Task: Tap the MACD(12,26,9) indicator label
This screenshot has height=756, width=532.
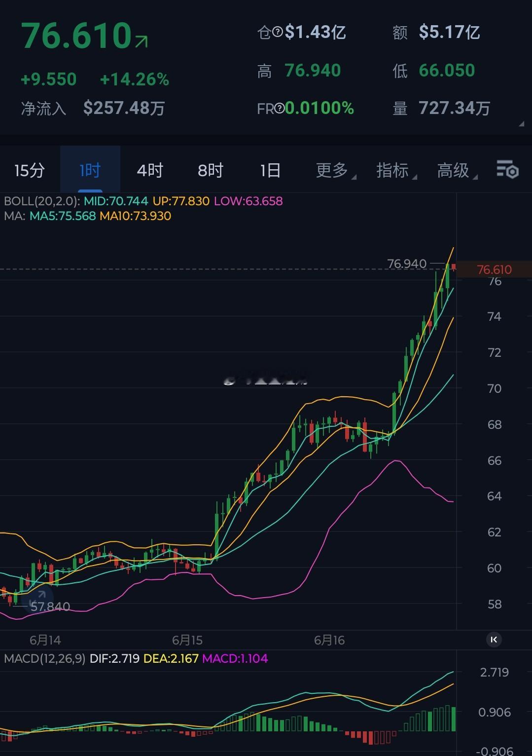Action: 44,658
